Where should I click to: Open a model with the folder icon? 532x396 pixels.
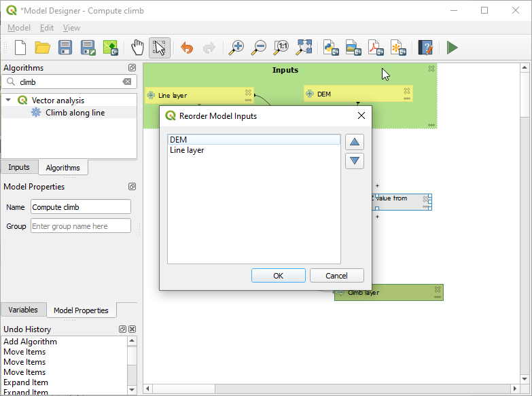pyautogui.click(x=43, y=48)
